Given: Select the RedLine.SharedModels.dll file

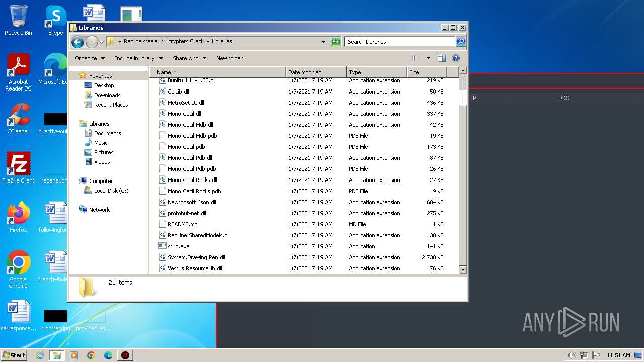Looking at the screenshot, I should (198, 235).
